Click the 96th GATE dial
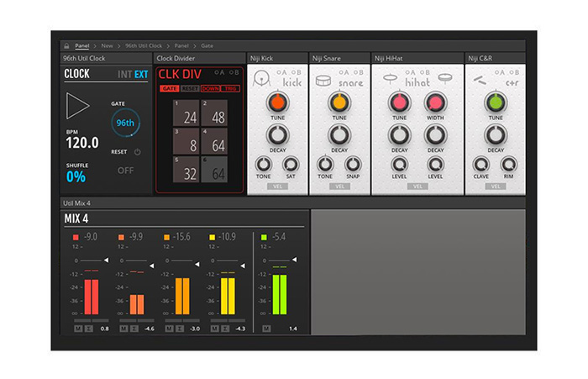This screenshot has width=588, height=379. coord(125,123)
